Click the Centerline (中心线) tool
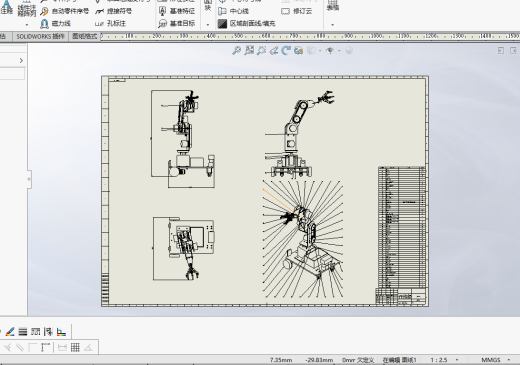Image resolution: width=520 pixels, height=365 pixels. (x=233, y=11)
